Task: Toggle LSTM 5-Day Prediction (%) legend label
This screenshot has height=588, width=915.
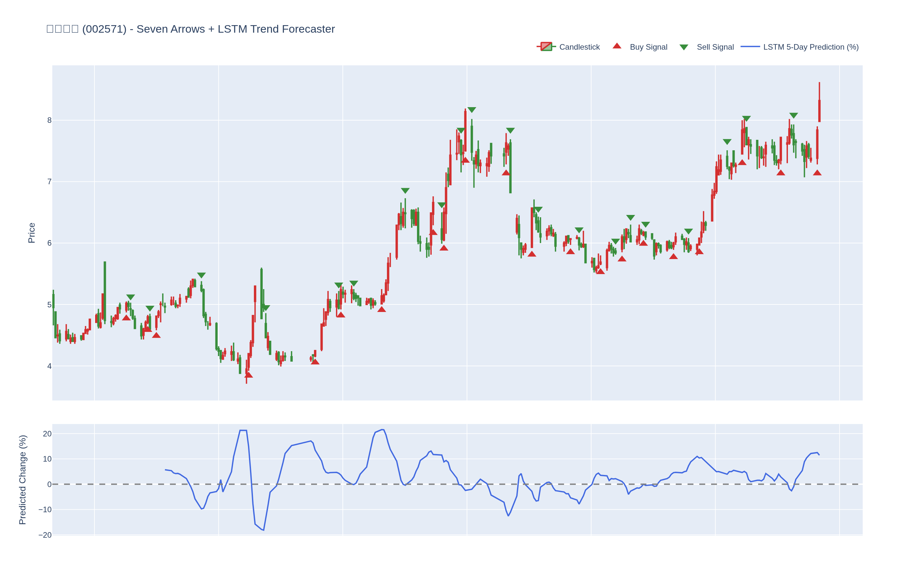Action: [x=811, y=47]
